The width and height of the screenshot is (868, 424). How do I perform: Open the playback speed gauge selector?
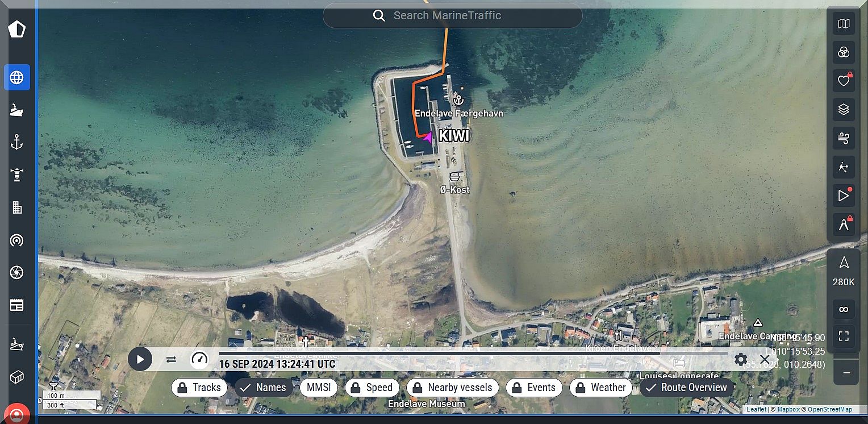click(x=199, y=359)
